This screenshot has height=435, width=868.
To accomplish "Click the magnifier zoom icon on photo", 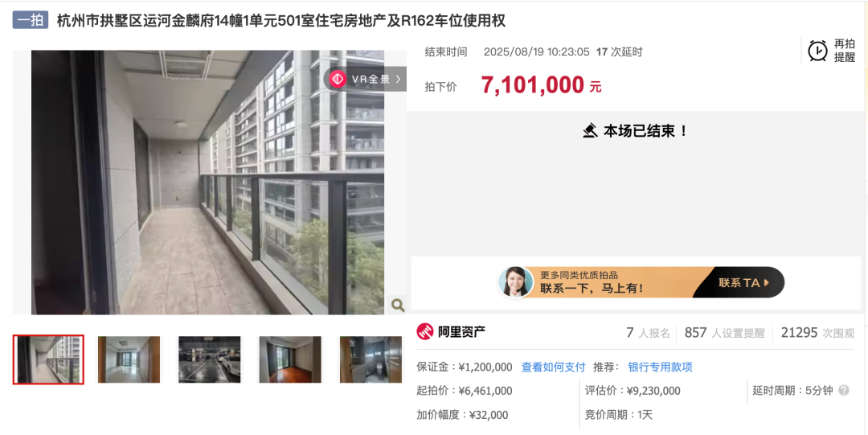I will pyautogui.click(x=397, y=304).
